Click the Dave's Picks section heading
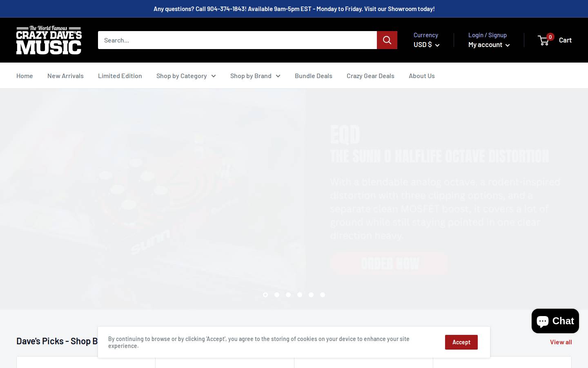 [57, 341]
